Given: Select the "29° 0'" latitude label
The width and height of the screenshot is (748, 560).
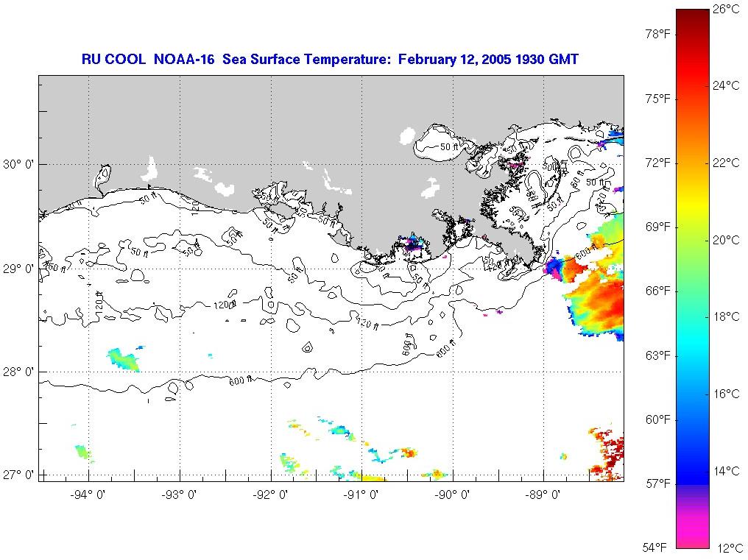Looking at the screenshot, I should 18,269.
